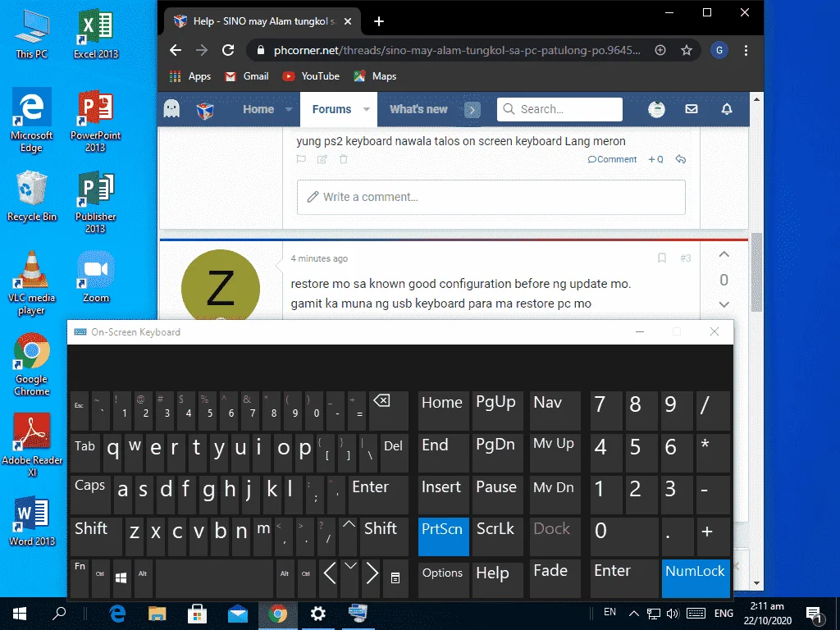The width and height of the screenshot is (840, 630).
Task: Downvote post #3 arrow
Action: click(724, 304)
